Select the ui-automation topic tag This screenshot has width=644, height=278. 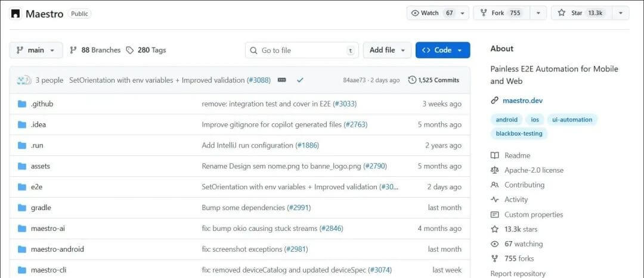(572, 120)
